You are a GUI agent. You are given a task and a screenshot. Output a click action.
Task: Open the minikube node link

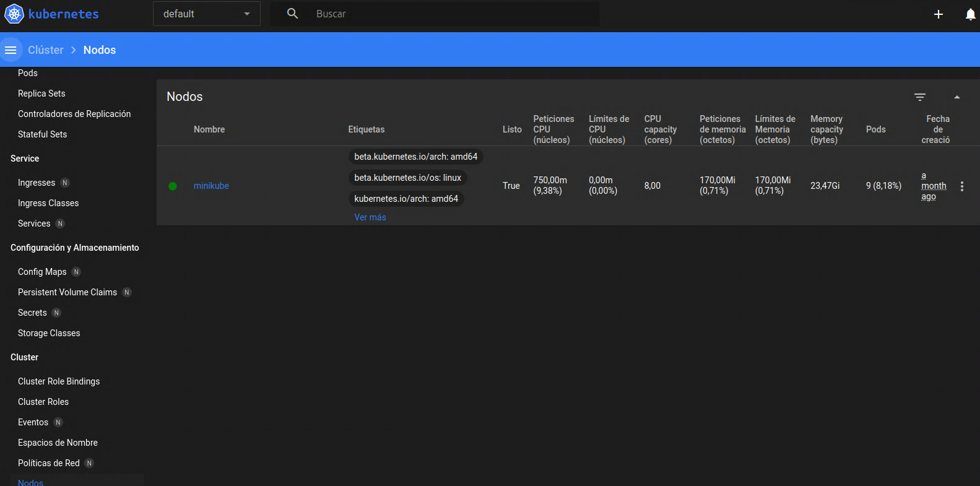click(211, 186)
